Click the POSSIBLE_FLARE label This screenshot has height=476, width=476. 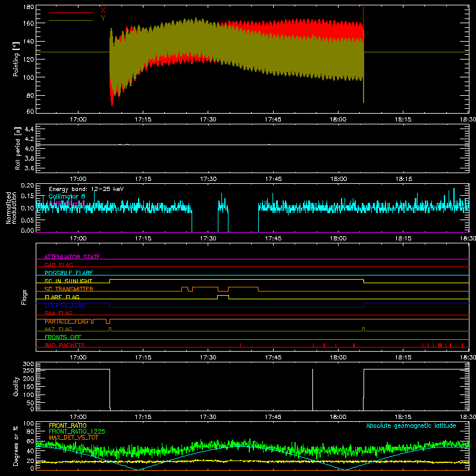tap(68, 273)
